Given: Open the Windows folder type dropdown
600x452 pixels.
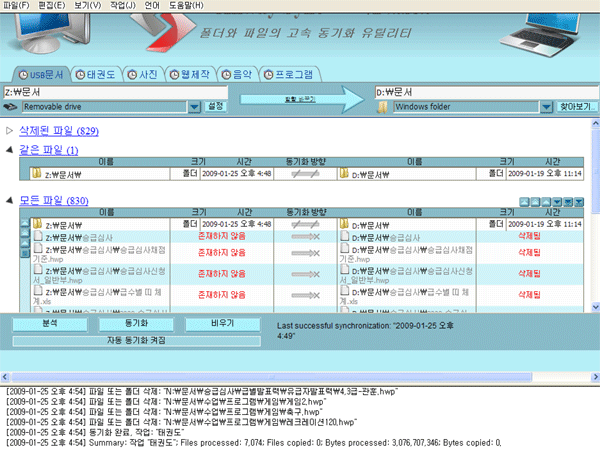Looking at the screenshot, I should 546,107.
